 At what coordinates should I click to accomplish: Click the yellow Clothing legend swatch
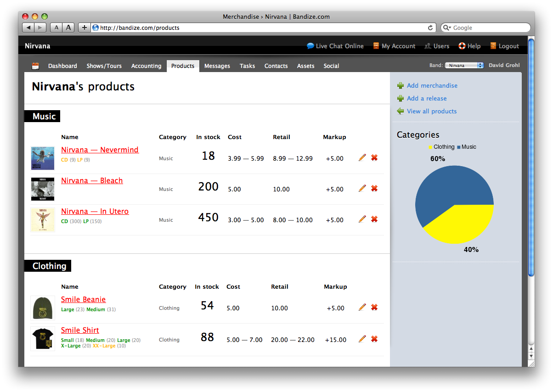pyautogui.click(x=430, y=147)
